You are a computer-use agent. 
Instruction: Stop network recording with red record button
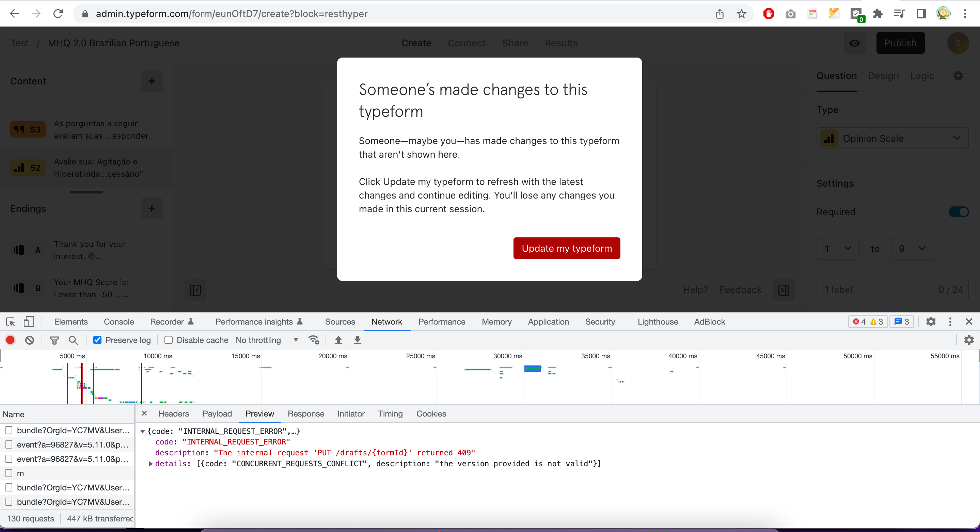(x=10, y=340)
